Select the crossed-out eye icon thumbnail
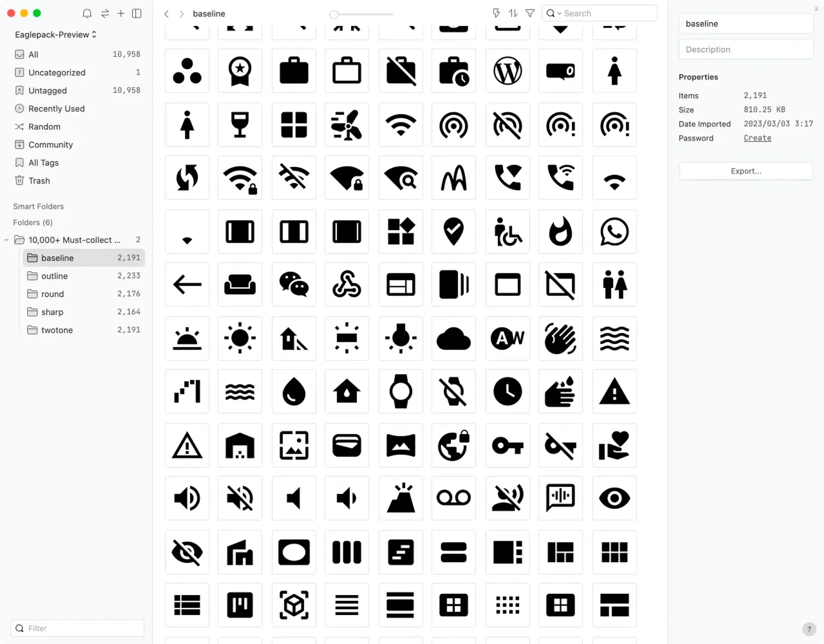824x644 pixels. coord(187,552)
